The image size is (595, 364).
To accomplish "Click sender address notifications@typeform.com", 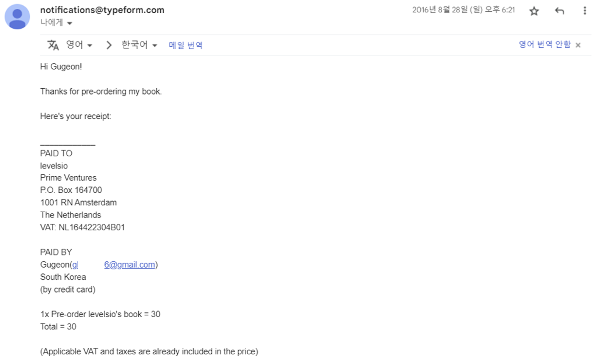I will [x=102, y=10].
